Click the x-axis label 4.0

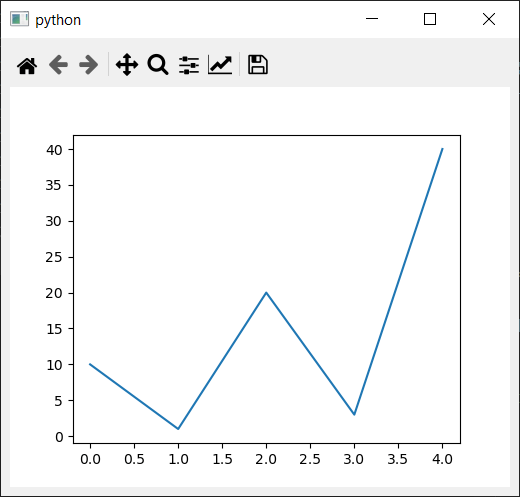[442, 459]
